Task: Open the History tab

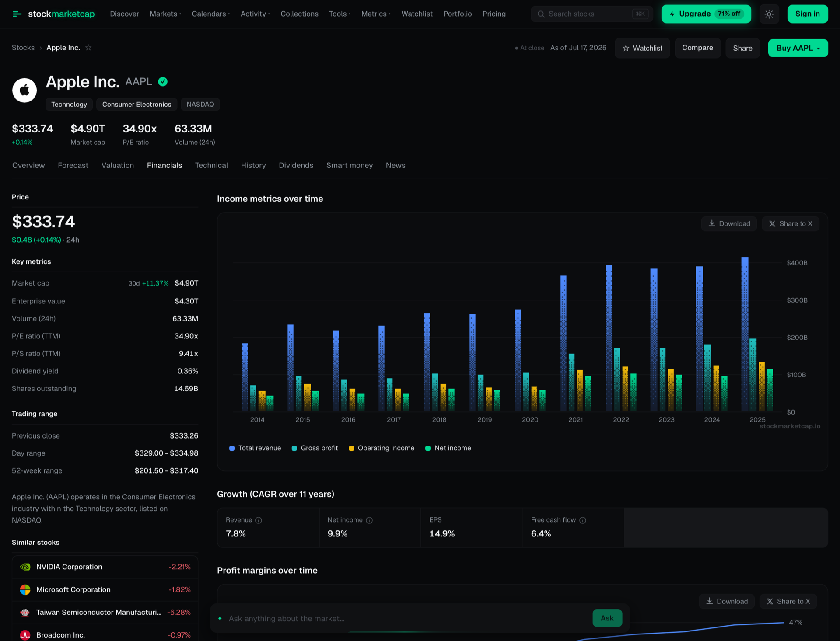Action: point(253,165)
